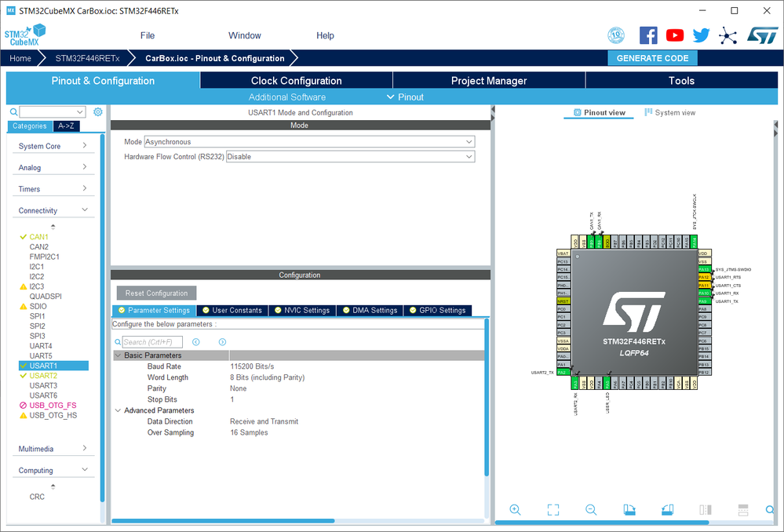784x532 pixels.
Task: Click the zoom out magnifier icon
Action: (x=591, y=510)
